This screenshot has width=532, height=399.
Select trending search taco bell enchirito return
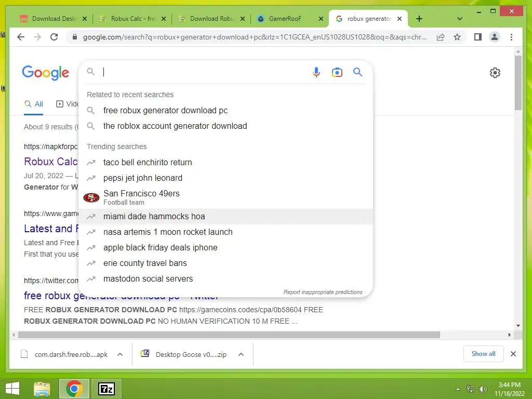pos(225,162)
